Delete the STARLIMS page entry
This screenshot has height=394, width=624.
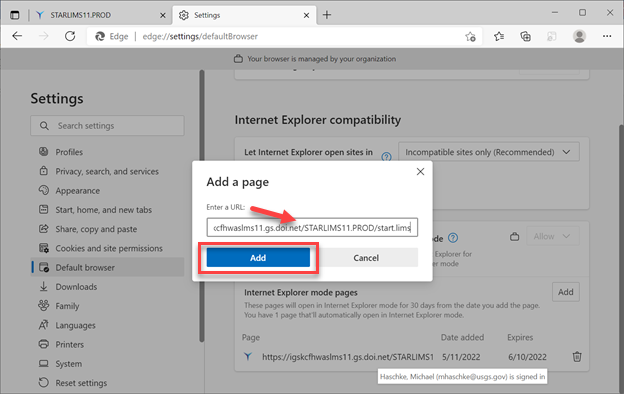tap(577, 357)
